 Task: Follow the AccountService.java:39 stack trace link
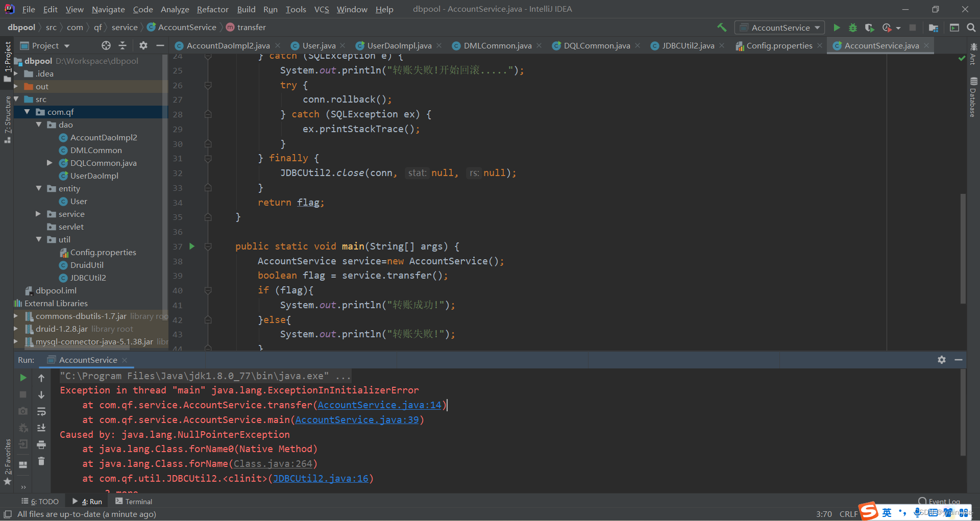(358, 419)
